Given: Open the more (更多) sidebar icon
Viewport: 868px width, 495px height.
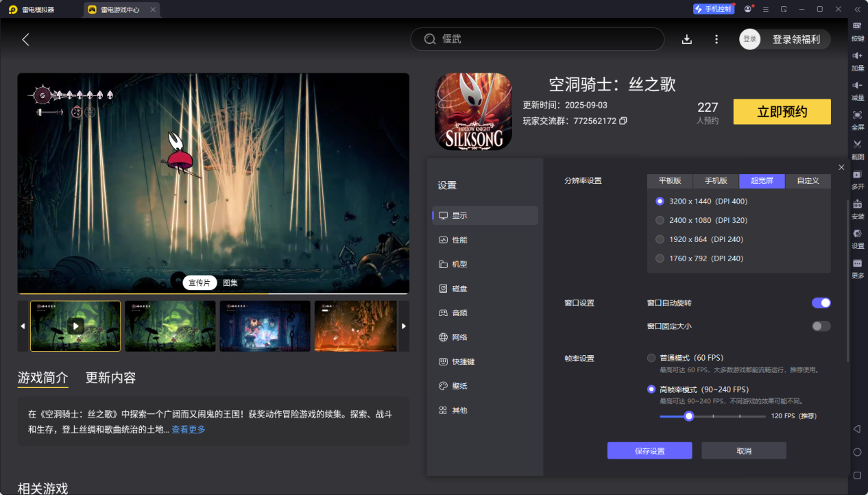Looking at the screenshot, I should pyautogui.click(x=857, y=263).
